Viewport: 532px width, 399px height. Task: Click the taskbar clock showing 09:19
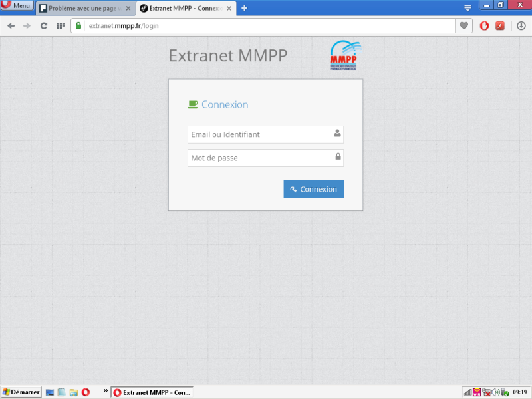click(520, 392)
